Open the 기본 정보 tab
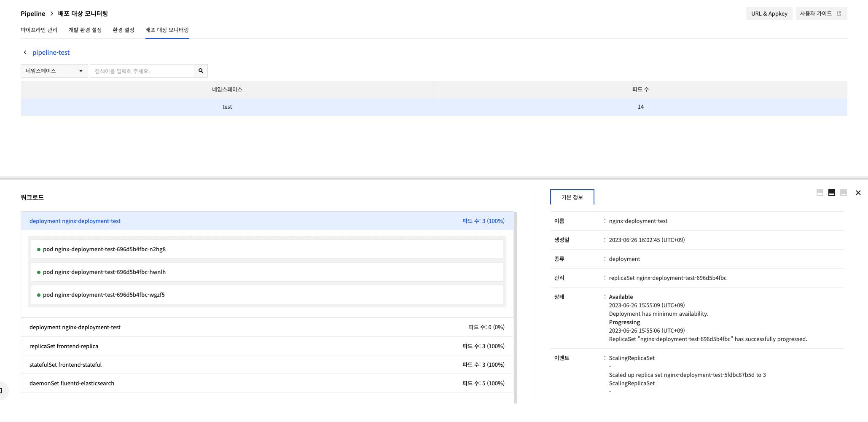Screen dimensions: 868x422 [x=572, y=197]
